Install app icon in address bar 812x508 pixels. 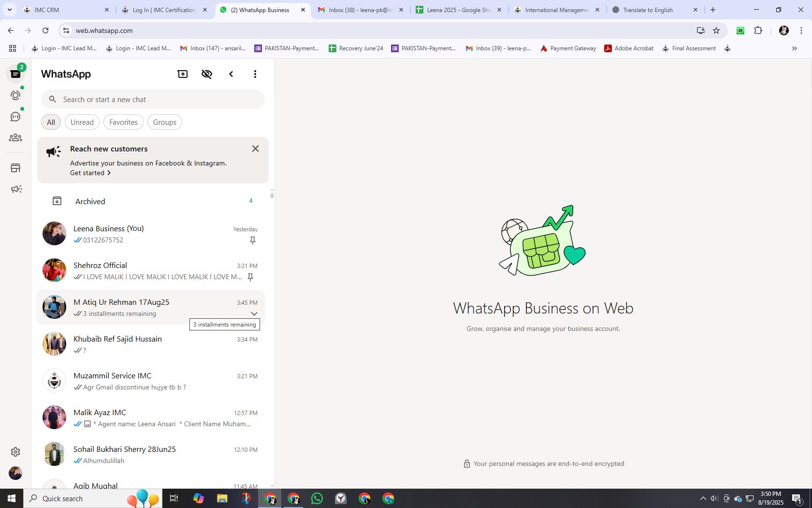click(700, 30)
